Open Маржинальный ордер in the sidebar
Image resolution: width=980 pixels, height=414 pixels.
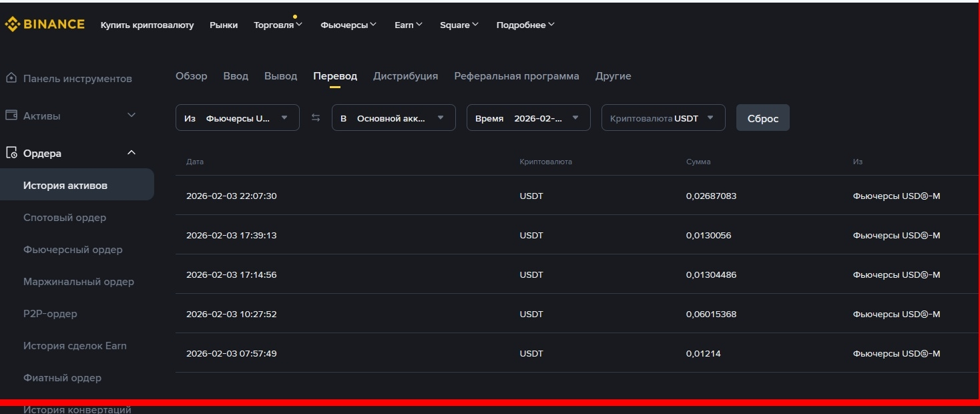pyautogui.click(x=79, y=282)
